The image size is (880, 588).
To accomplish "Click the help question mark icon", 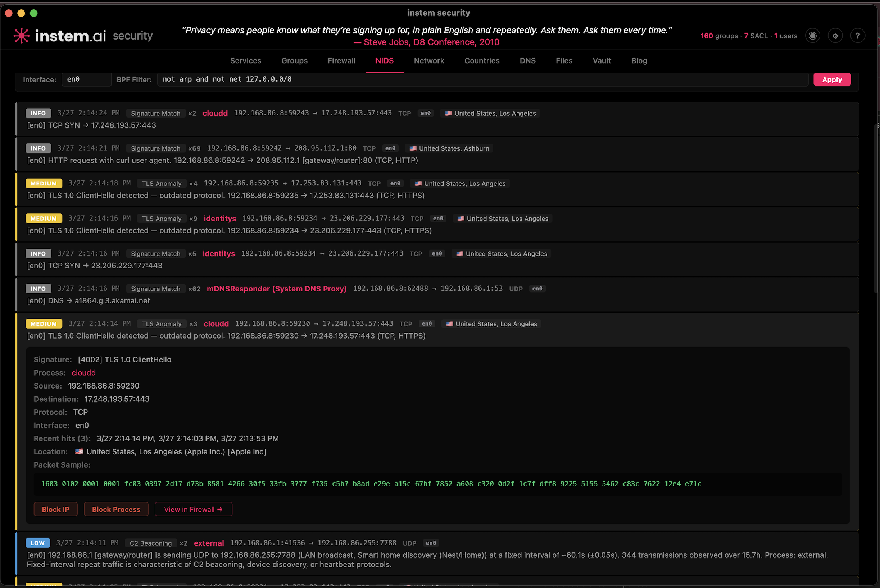I will [858, 36].
